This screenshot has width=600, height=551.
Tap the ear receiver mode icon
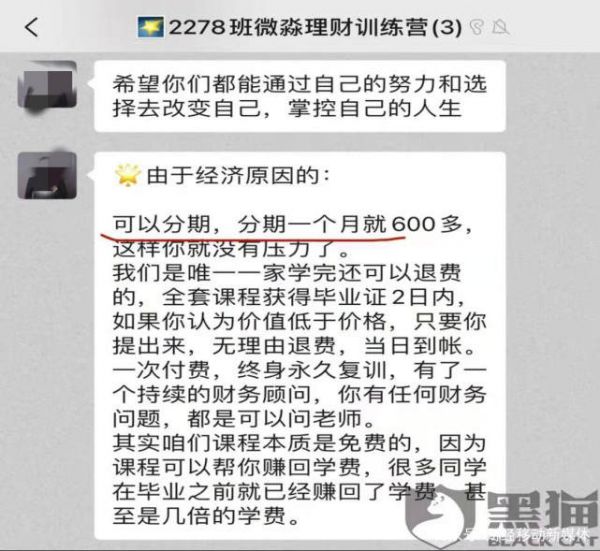477,28
